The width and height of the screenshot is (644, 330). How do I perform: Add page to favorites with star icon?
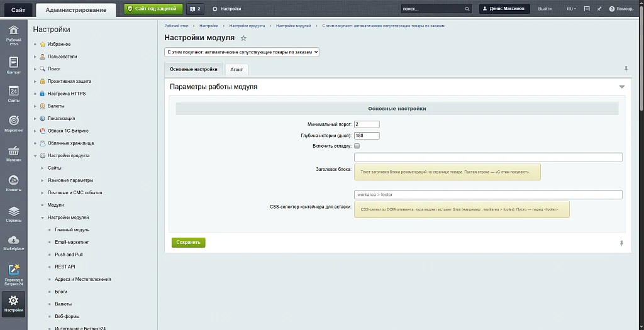click(x=243, y=38)
